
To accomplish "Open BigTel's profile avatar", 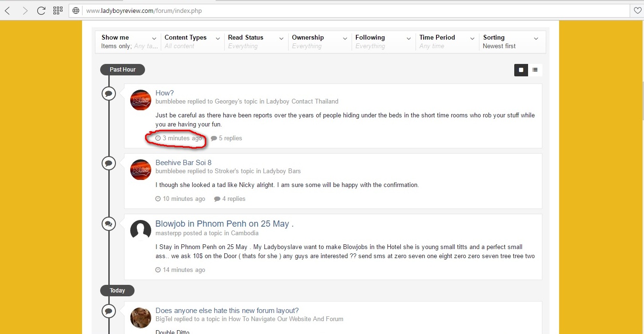I will [141, 318].
